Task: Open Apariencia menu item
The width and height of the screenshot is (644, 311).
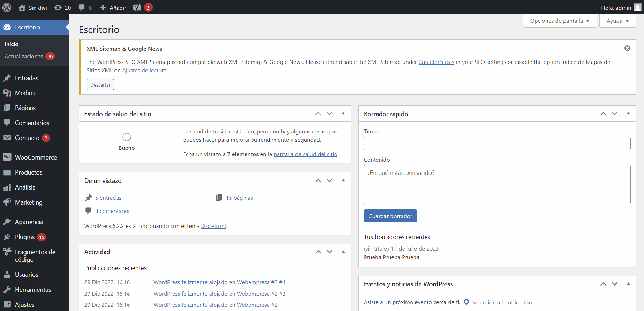Action: [x=29, y=222]
